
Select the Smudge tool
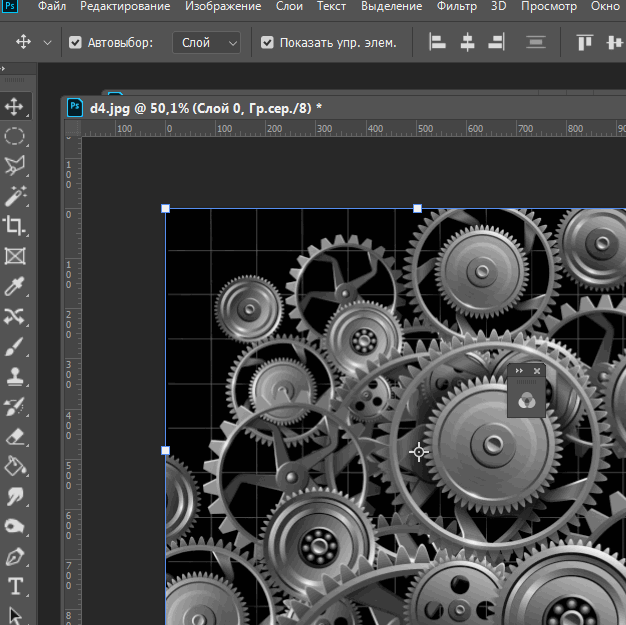click(14, 496)
